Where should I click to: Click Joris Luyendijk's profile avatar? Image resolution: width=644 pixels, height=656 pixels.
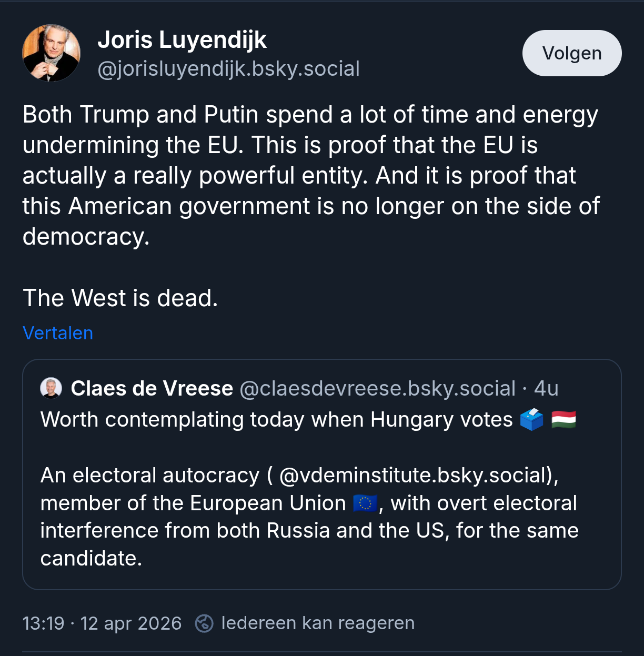pyautogui.click(x=51, y=53)
